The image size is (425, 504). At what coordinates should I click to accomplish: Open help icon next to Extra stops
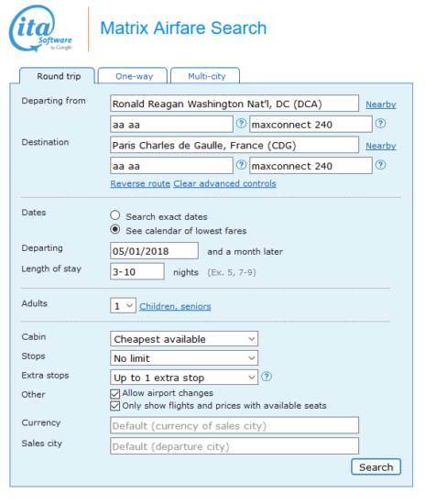click(267, 377)
